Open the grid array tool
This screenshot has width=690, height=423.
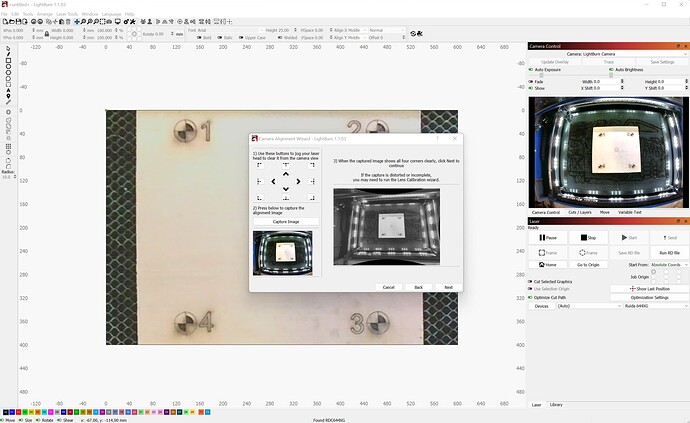click(8, 147)
